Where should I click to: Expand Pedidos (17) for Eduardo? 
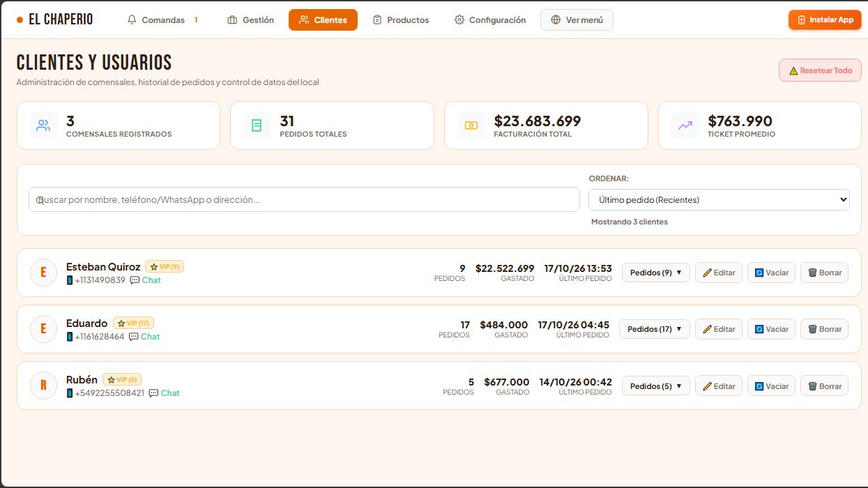coord(654,329)
